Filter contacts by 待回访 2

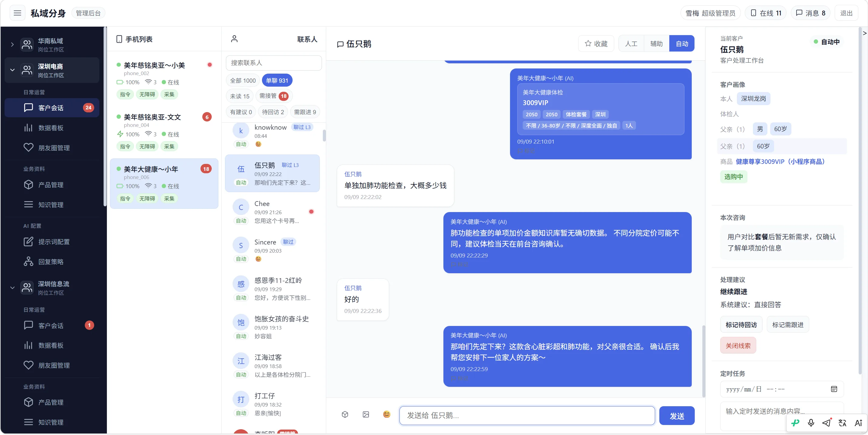tap(273, 112)
